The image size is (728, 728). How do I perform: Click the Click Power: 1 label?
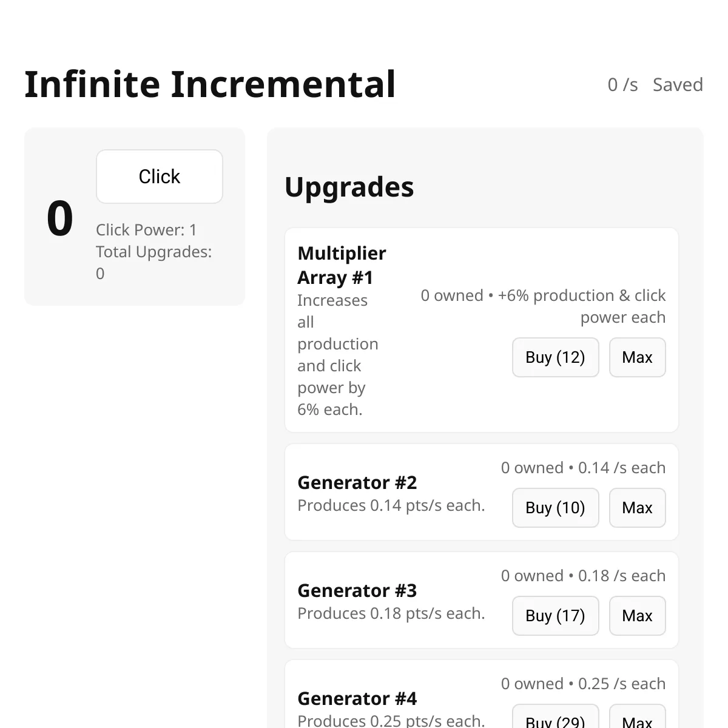pyautogui.click(x=146, y=230)
